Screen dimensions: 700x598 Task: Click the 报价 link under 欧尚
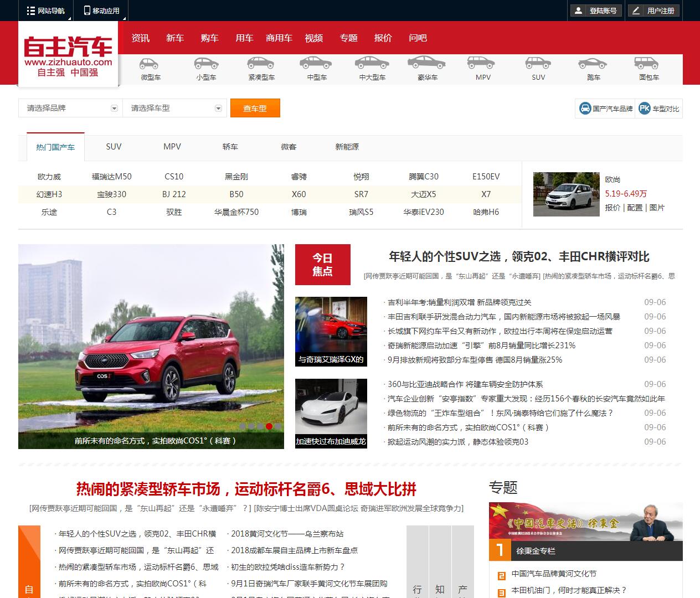[612, 208]
